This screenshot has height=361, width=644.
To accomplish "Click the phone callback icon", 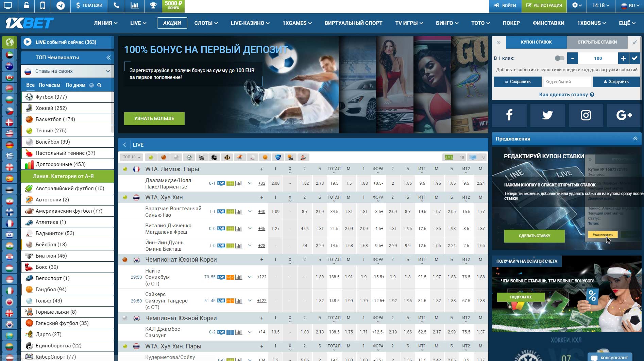I will click(116, 6).
